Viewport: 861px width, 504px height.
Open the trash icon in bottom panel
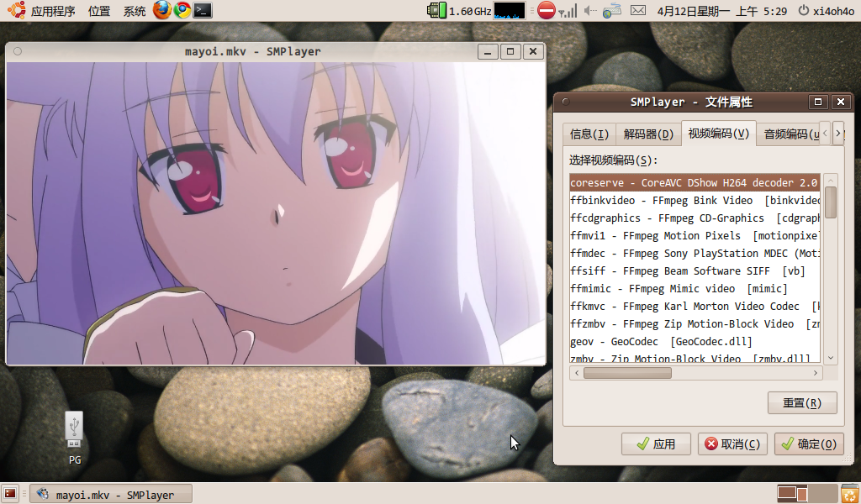[849, 494]
